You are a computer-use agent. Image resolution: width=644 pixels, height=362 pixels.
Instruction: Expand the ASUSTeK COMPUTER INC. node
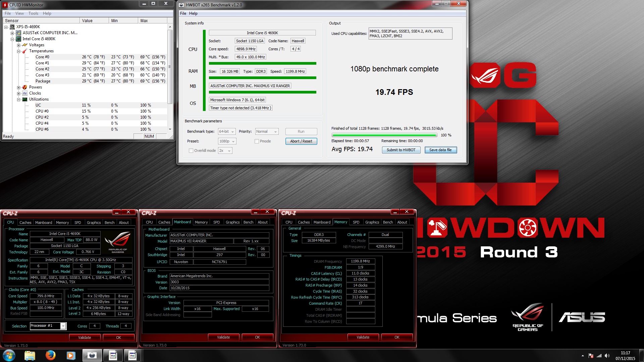[12, 33]
